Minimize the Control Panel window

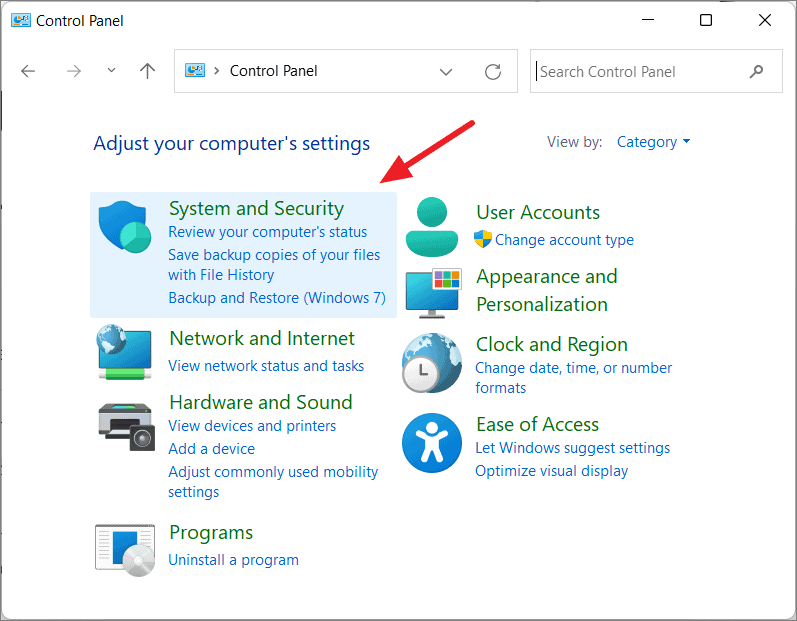point(648,20)
